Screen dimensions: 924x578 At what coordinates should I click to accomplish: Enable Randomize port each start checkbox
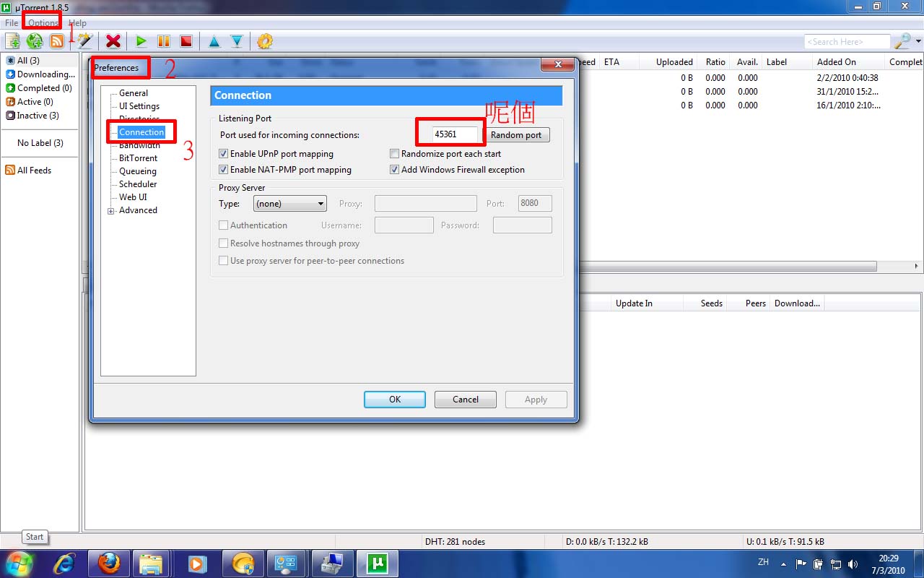(395, 154)
